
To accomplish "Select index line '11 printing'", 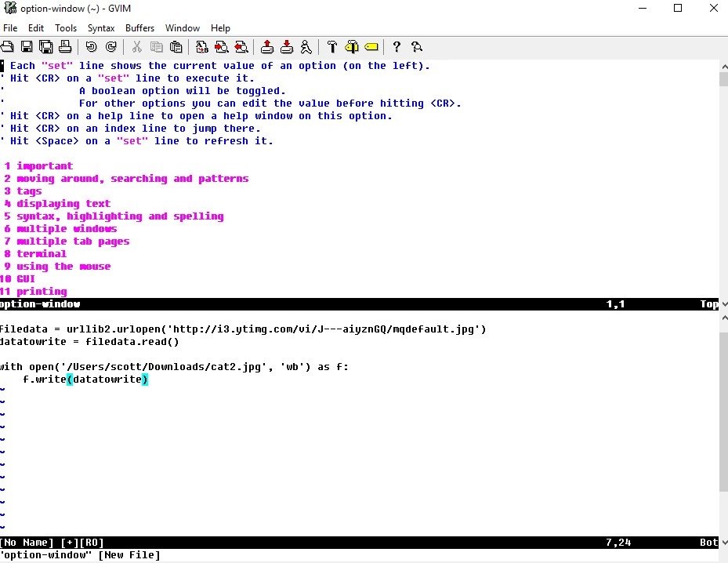I will (34, 291).
